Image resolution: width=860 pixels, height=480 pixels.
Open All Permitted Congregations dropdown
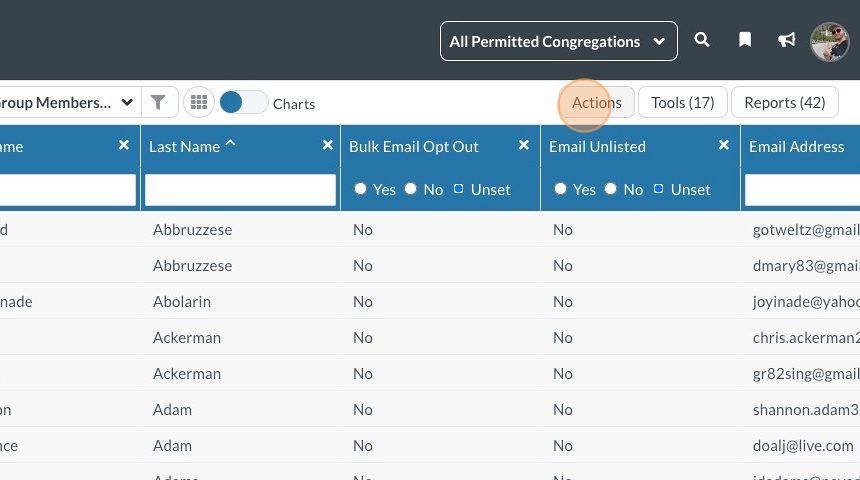(558, 41)
